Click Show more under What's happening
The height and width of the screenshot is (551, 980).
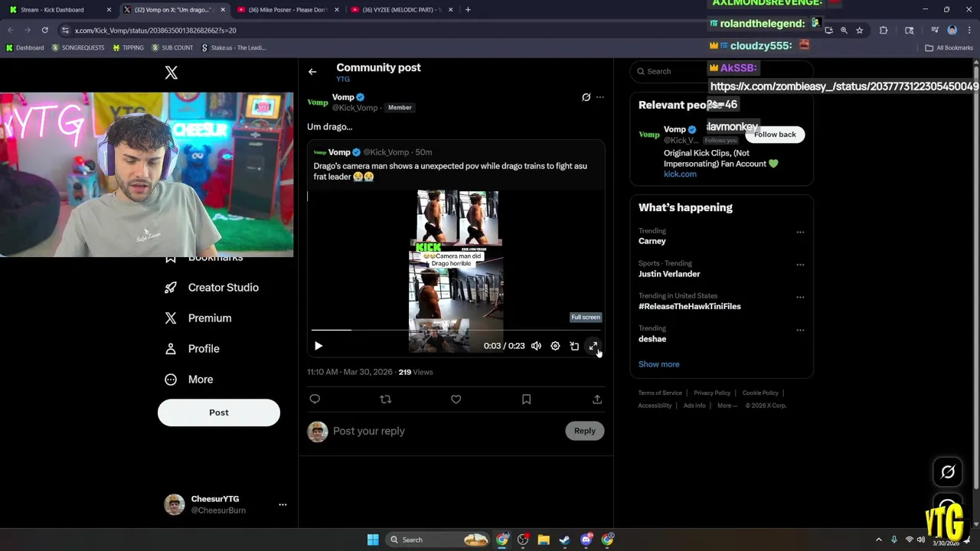tap(659, 364)
